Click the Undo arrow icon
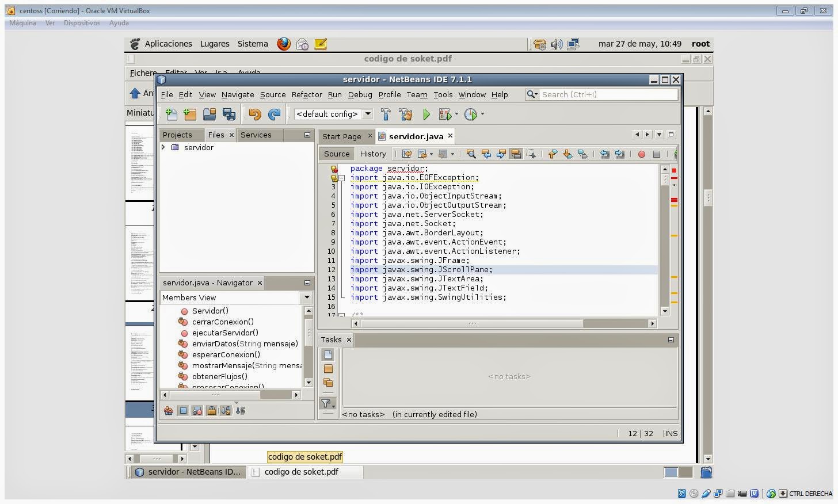838x504 pixels. tap(255, 114)
